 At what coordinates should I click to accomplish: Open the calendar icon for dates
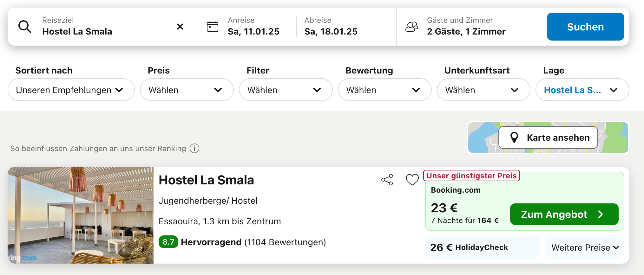(x=213, y=27)
